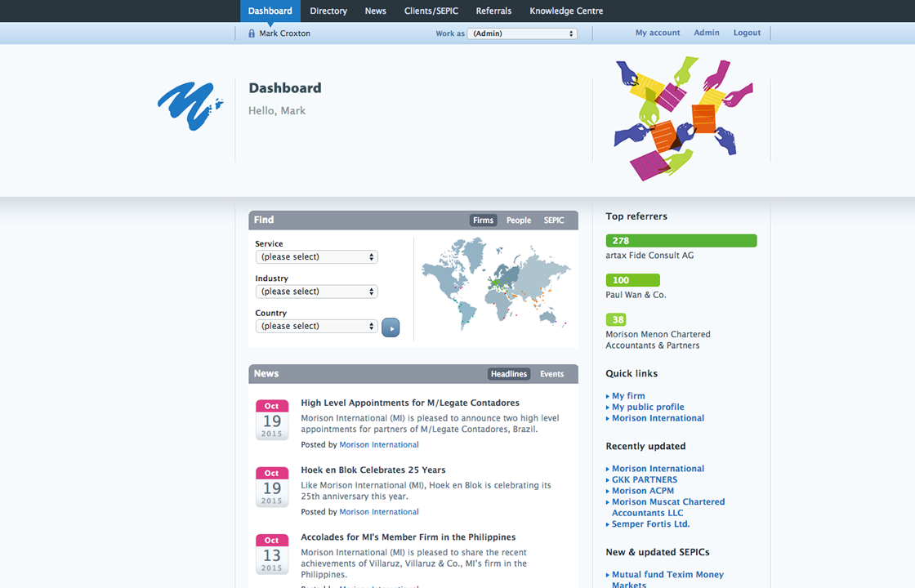
Task: Open the Industry dropdown
Action: (x=316, y=292)
